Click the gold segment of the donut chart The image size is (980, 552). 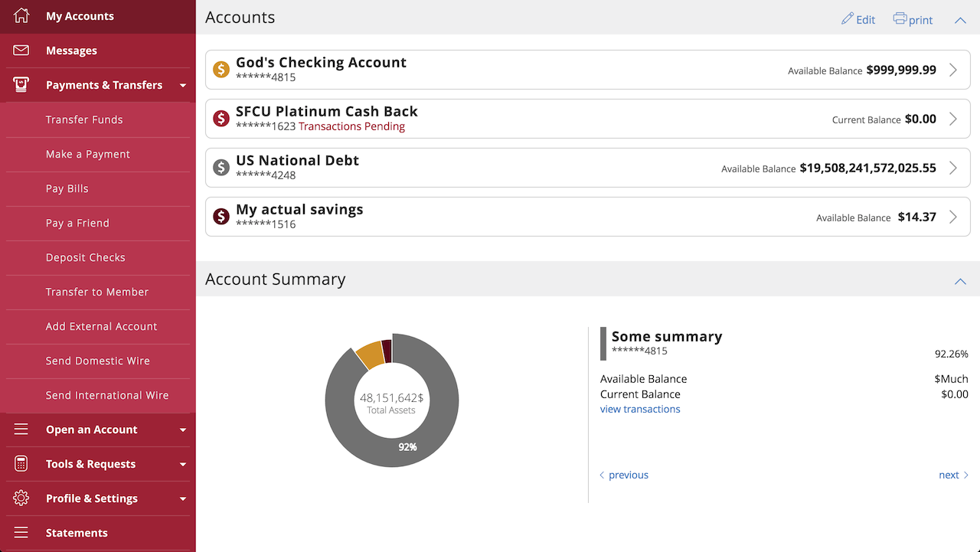point(370,354)
